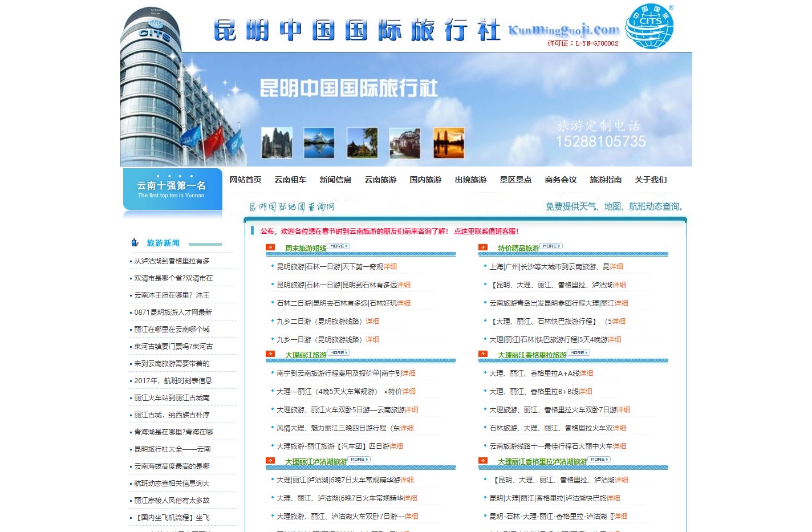Click red arrow icon beside 周末旅游短线
Viewport: 812px width, 532px height.
point(270,247)
